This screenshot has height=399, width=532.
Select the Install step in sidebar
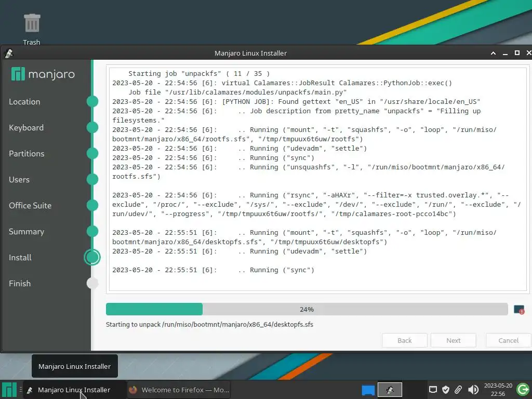[x=20, y=258]
